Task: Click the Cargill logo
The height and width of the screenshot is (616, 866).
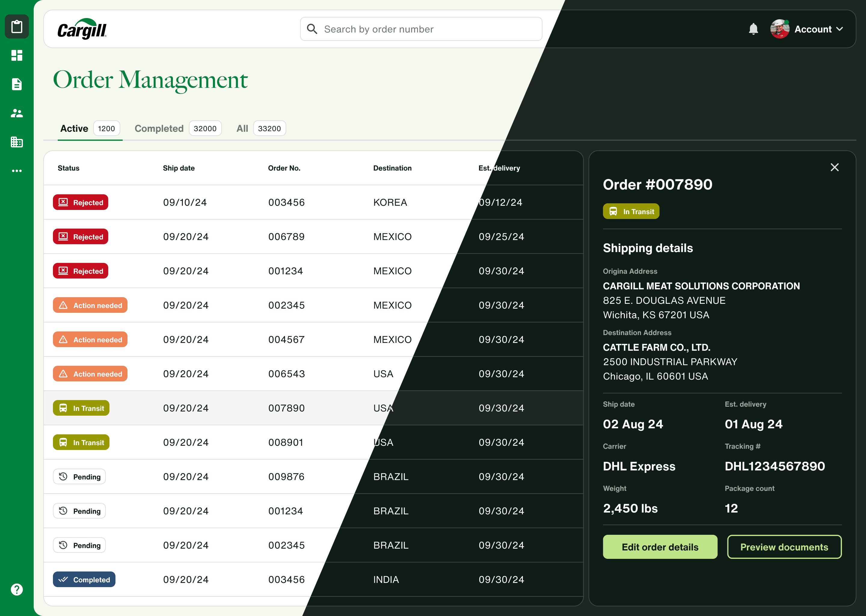Action: [x=82, y=29]
